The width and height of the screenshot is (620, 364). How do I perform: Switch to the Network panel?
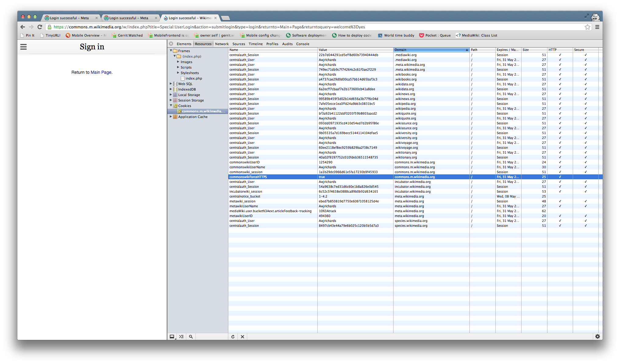coord(222,44)
